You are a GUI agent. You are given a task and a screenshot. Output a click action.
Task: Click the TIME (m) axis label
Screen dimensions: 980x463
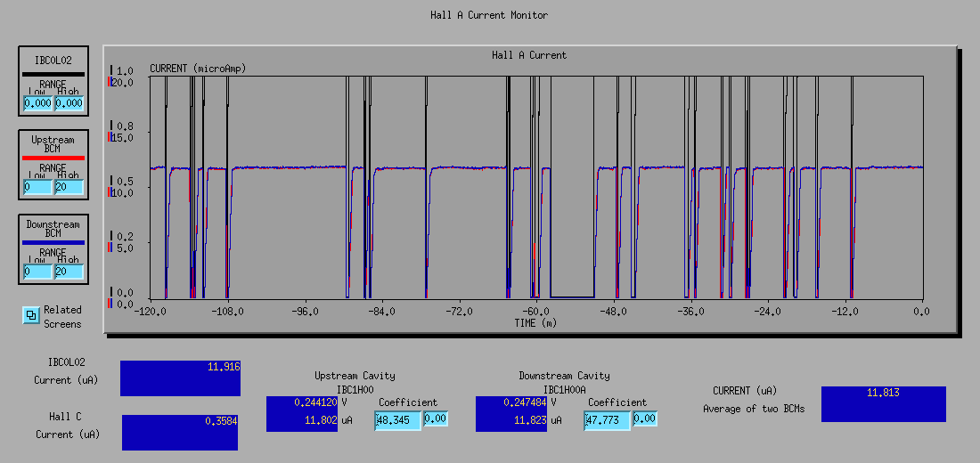coord(535,323)
